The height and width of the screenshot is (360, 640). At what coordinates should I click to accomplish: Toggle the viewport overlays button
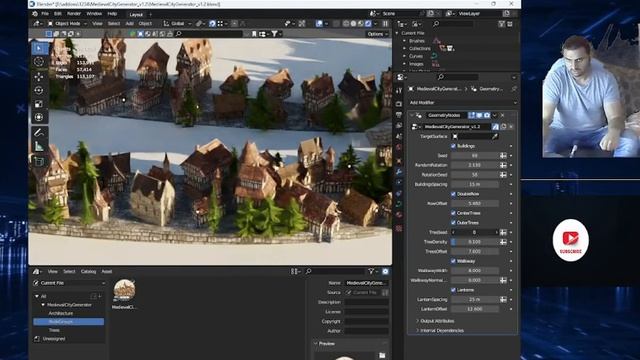click(x=320, y=24)
